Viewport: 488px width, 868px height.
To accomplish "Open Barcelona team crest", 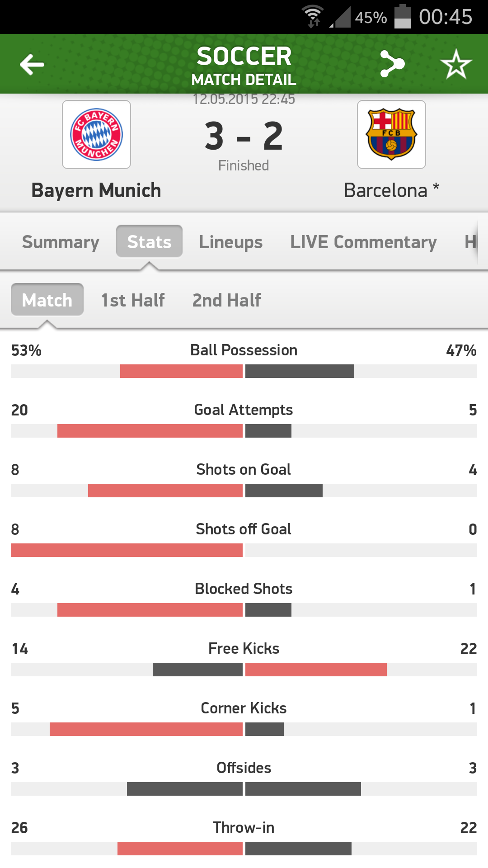I will 391,135.
